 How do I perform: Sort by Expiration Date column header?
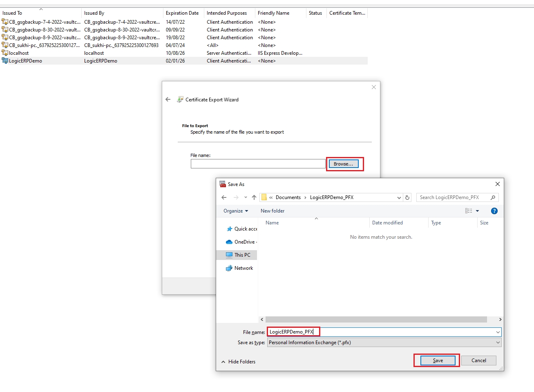click(182, 13)
